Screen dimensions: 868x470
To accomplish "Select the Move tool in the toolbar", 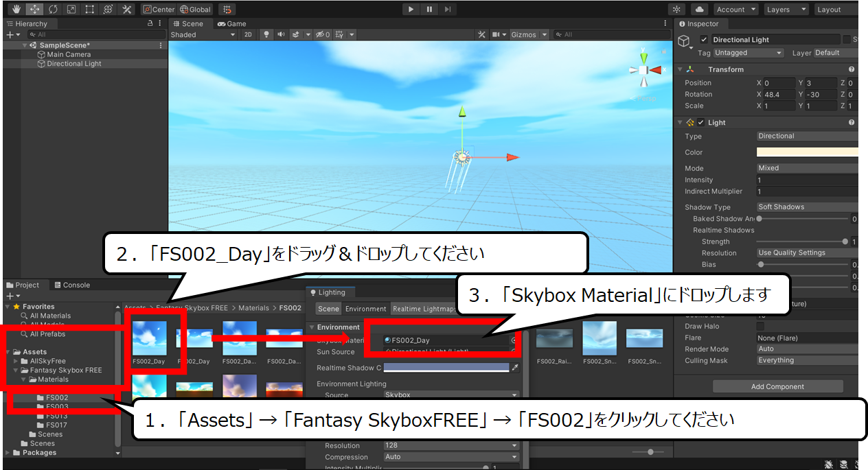I will [34, 10].
